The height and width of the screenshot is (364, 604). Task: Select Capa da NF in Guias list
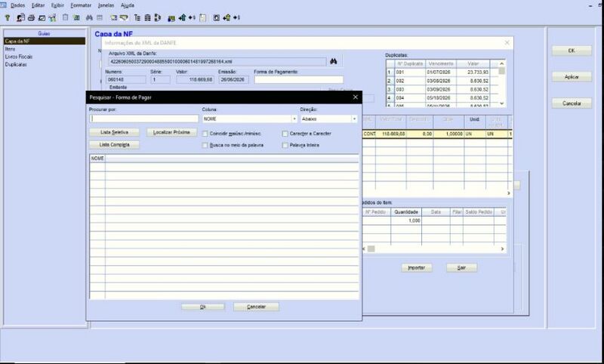tap(45, 42)
